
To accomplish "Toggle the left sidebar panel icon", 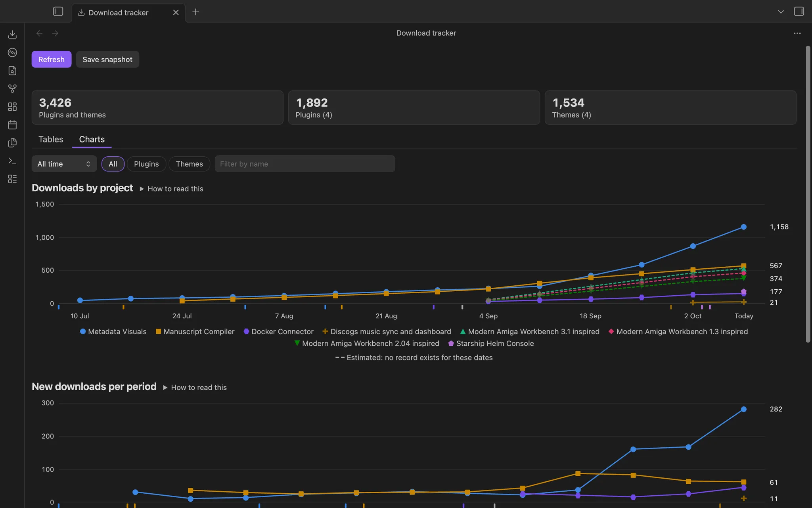I will pos(58,12).
